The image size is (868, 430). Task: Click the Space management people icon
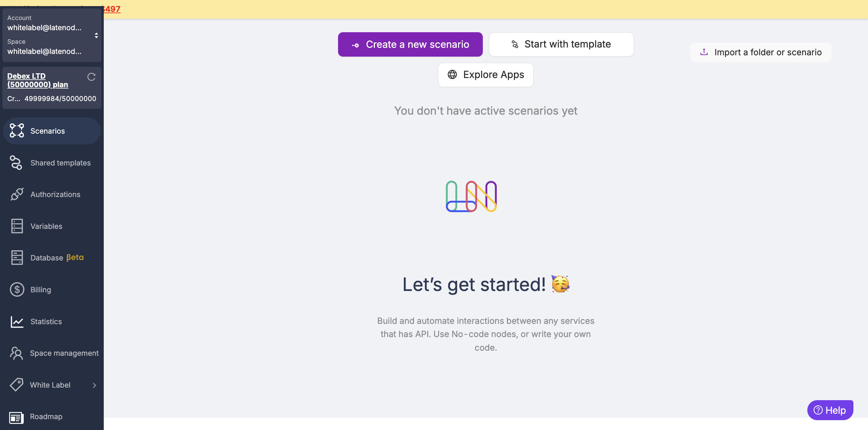click(16, 353)
